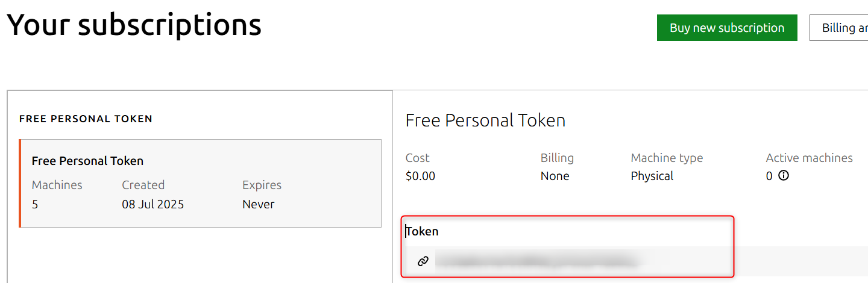Click the Machines count 5 in the card
The width and height of the screenshot is (868, 283).
pos(35,204)
